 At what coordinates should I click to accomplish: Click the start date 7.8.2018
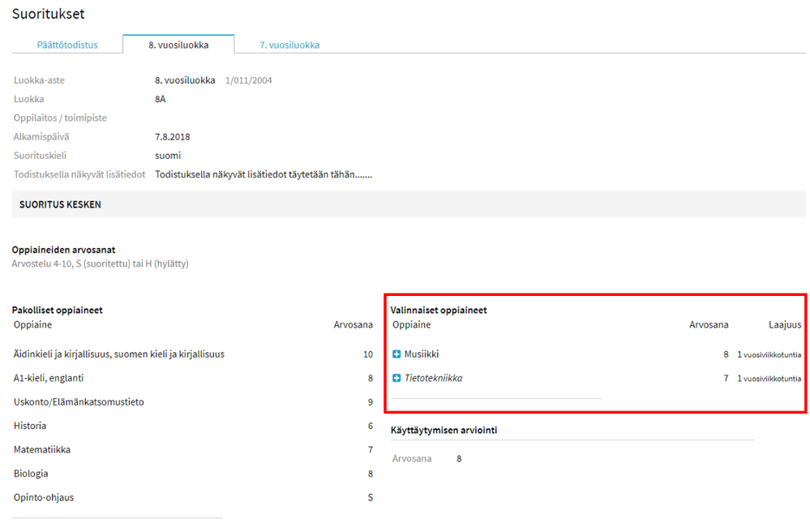(173, 137)
